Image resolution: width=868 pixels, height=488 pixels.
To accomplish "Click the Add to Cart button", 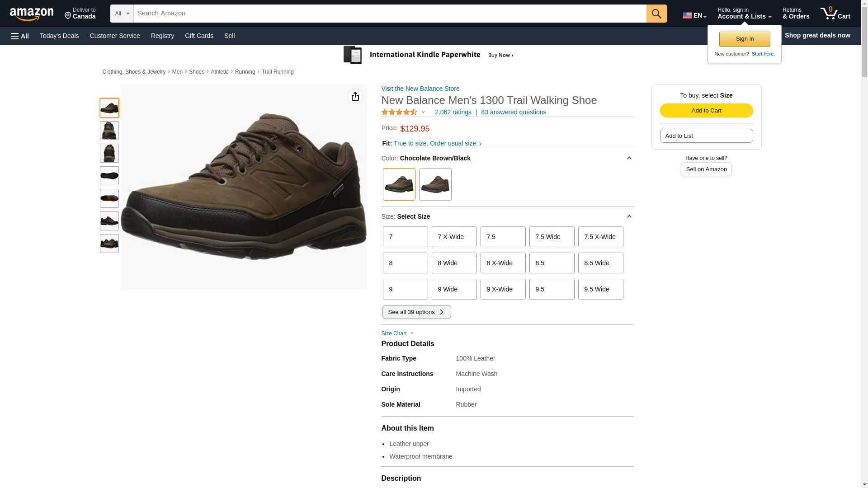I will (706, 111).
